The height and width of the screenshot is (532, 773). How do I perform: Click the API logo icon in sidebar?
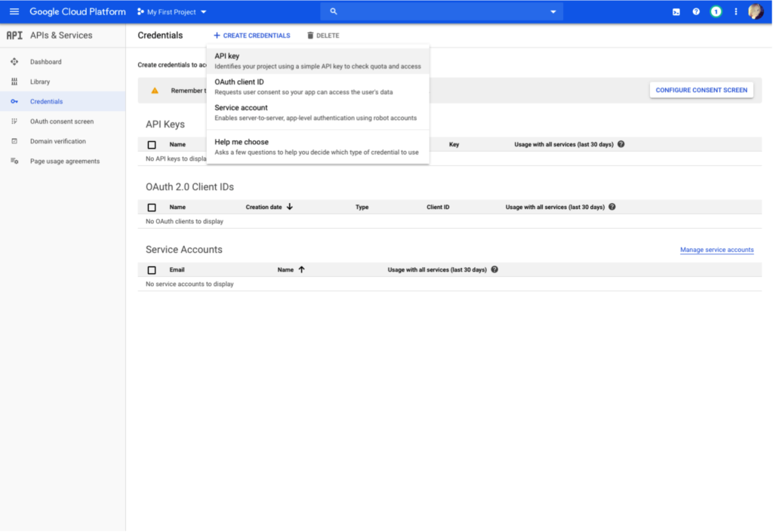coord(14,35)
